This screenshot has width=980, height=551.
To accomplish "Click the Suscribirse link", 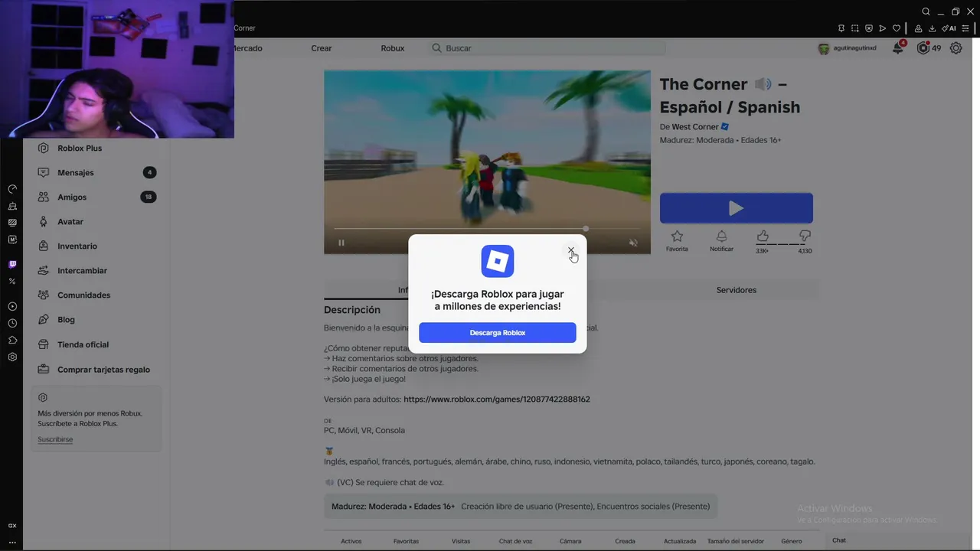I will click(x=55, y=440).
